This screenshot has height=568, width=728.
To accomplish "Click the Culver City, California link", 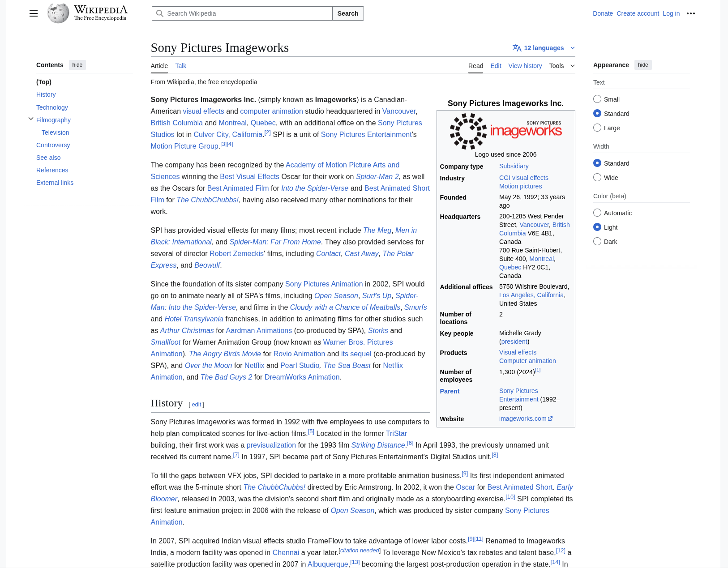I will pos(228,134).
